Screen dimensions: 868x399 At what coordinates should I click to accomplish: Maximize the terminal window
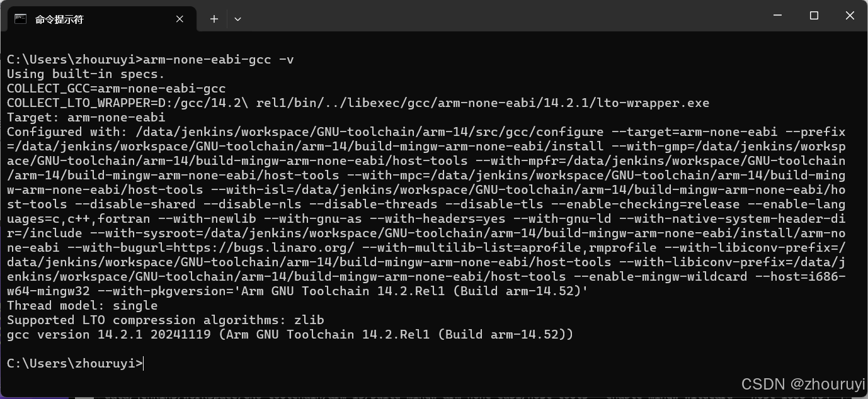click(814, 16)
